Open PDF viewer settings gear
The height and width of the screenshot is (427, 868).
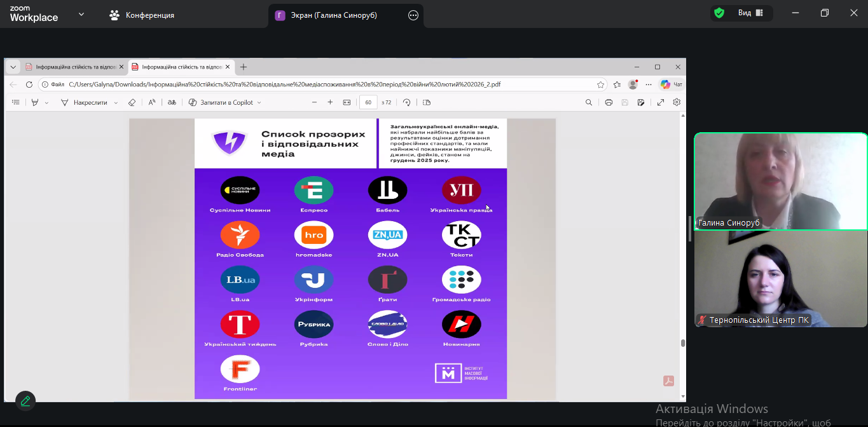pos(677,102)
